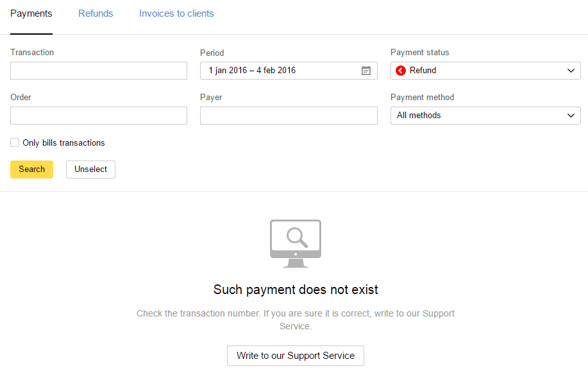This screenshot has height=373, width=588.
Task: Click the Unselect button
Action: pos(91,169)
